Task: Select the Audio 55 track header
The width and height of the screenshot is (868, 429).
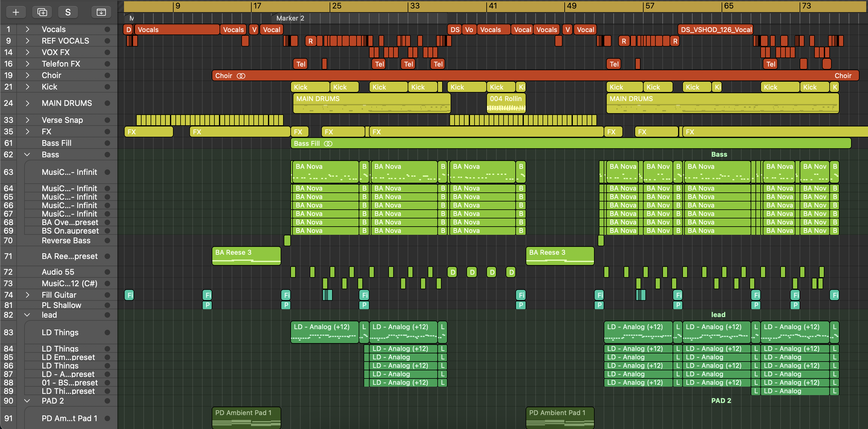Action: (x=59, y=272)
